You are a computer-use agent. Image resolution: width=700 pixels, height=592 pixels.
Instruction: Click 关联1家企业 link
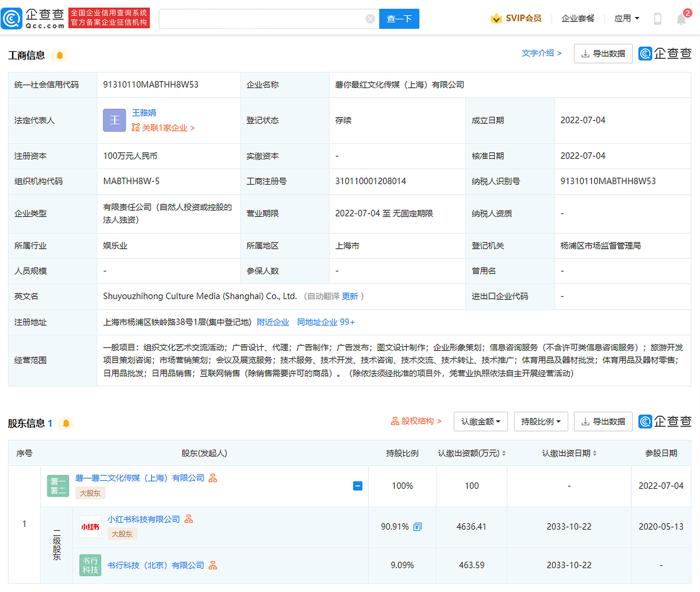click(163, 128)
